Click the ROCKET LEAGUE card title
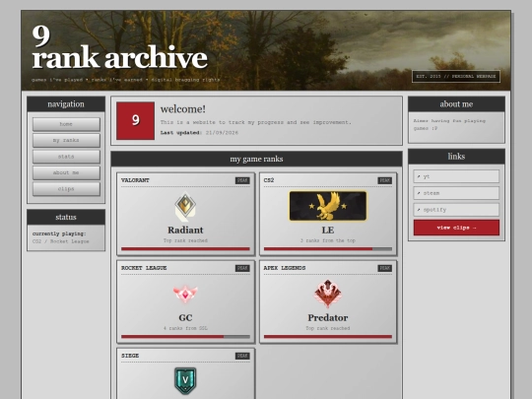 pyautogui.click(x=144, y=268)
